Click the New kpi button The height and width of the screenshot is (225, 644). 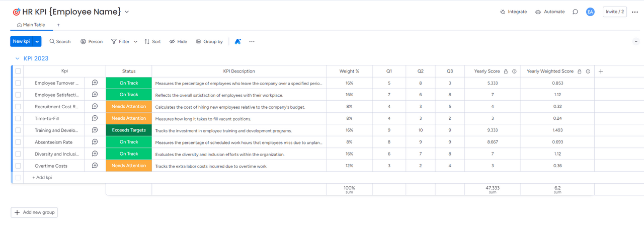click(22, 42)
